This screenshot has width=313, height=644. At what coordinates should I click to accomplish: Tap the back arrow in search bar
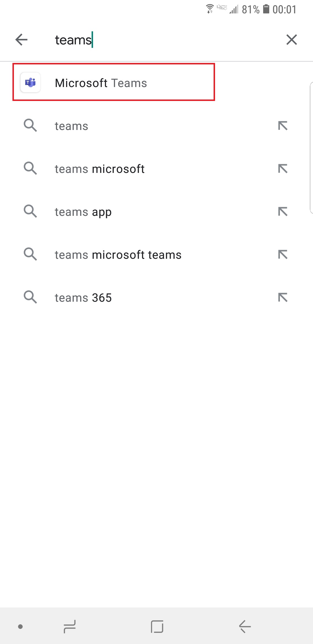tap(21, 40)
